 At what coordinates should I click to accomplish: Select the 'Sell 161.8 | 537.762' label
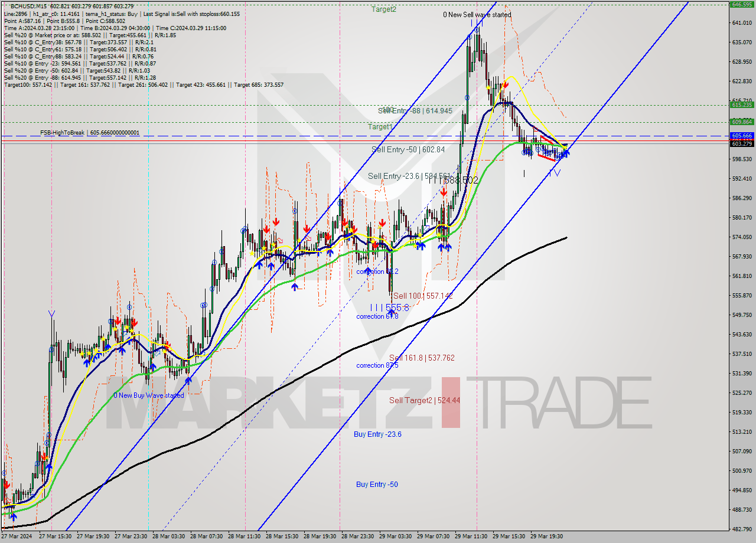(x=422, y=358)
